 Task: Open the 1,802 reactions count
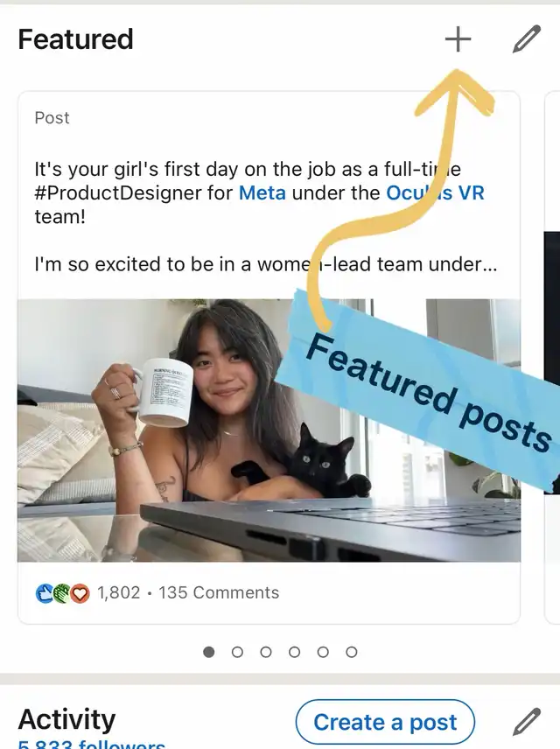[119, 592]
